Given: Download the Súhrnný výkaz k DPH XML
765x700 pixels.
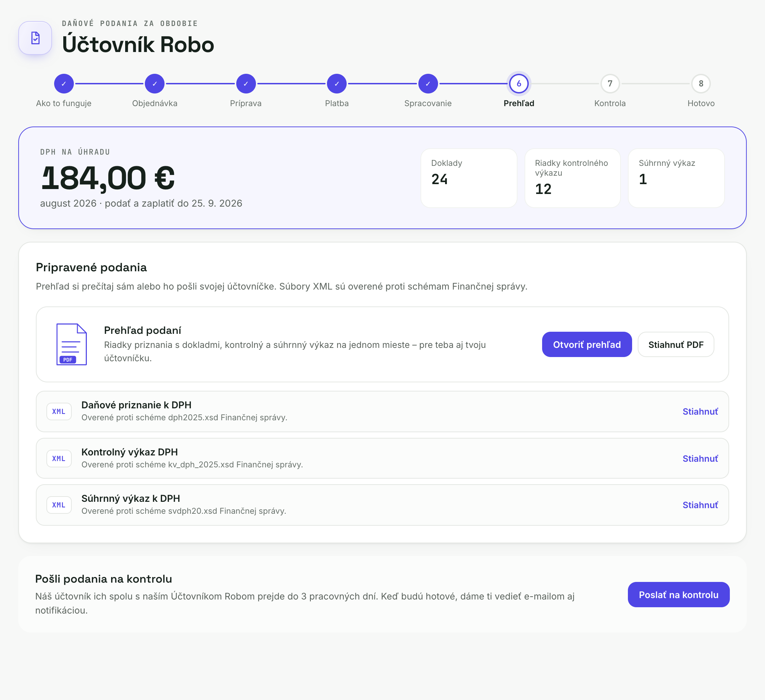Looking at the screenshot, I should 700,505.
